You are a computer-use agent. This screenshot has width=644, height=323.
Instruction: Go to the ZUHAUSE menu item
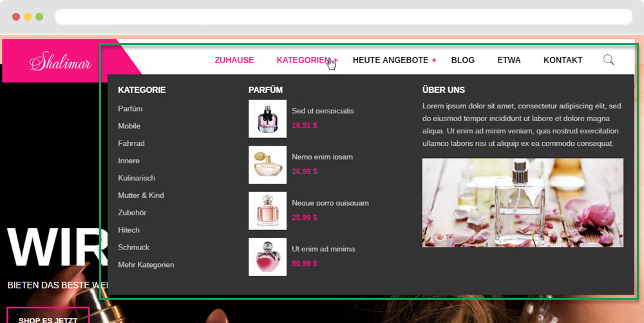pyautogui.click(x=234, y=60)
